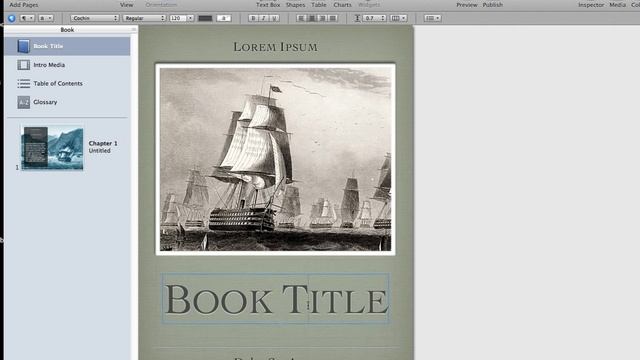
Task: Select the Book Title icon in sidebar
Action: 23,46
